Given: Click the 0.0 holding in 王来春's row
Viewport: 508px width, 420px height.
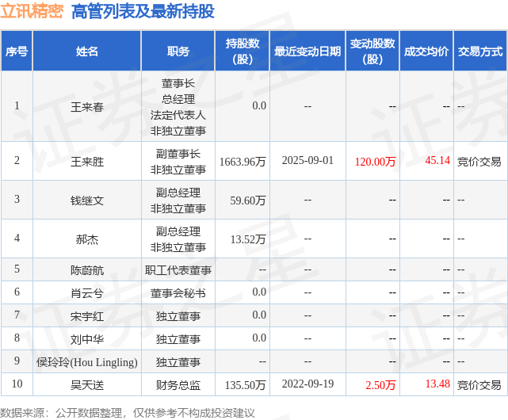Looking at the screenshot, I should (259, 105).
